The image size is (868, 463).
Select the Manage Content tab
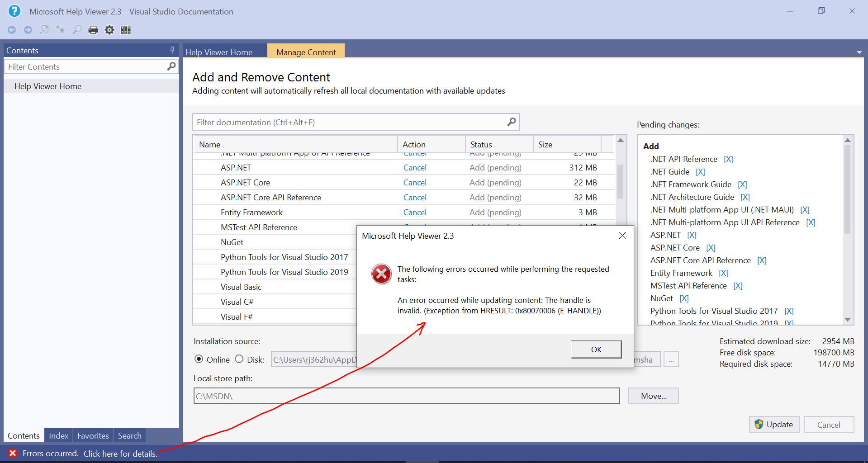coord(306,52)
